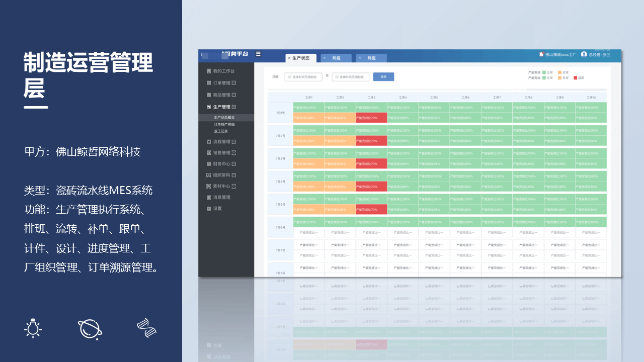Click the 素材中心 sidebar icon
Viewport: 644px width, 362px height.
(x=209, y=186)
